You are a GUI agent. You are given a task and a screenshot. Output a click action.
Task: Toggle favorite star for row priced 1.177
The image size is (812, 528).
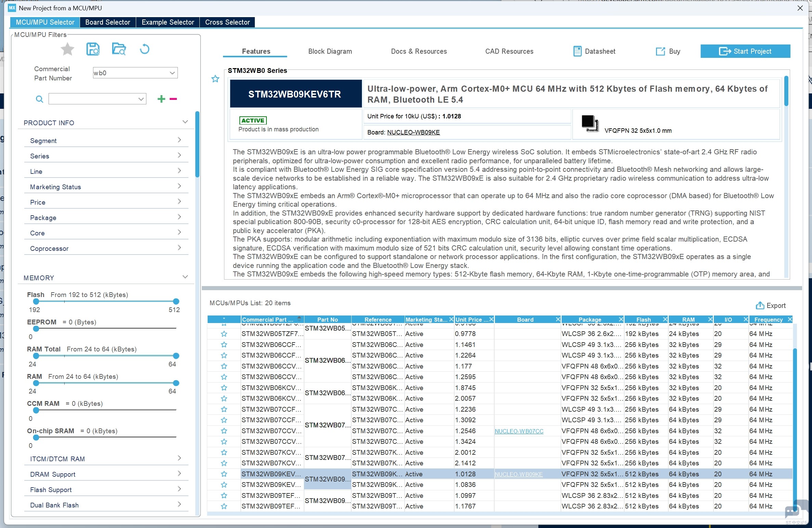click(x=224, y=366)
